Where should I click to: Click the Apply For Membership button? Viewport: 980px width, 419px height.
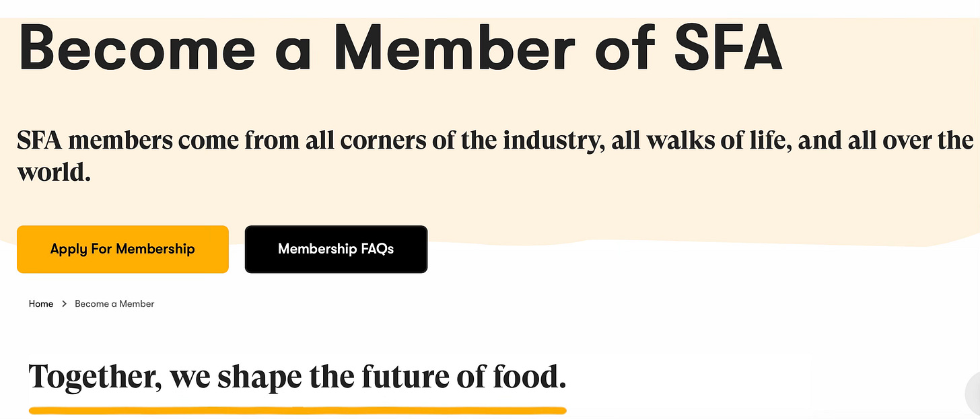(123, 249)
